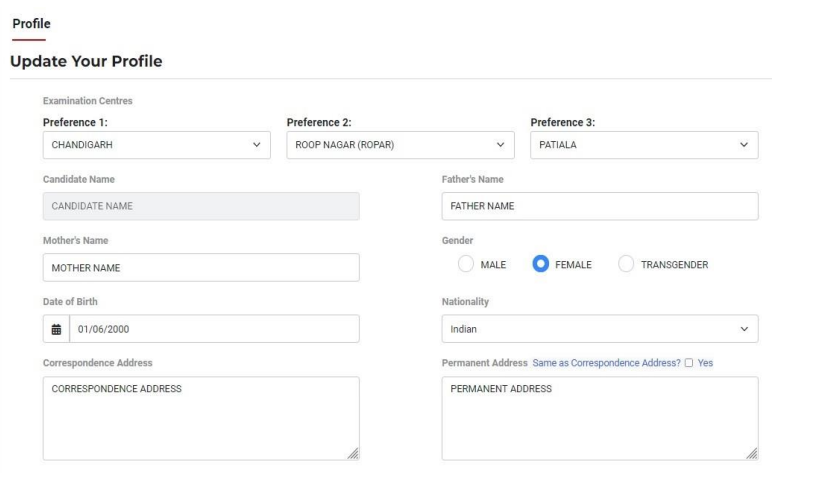
Task: Select the FEMALE gender radio button
Action: 540,264
